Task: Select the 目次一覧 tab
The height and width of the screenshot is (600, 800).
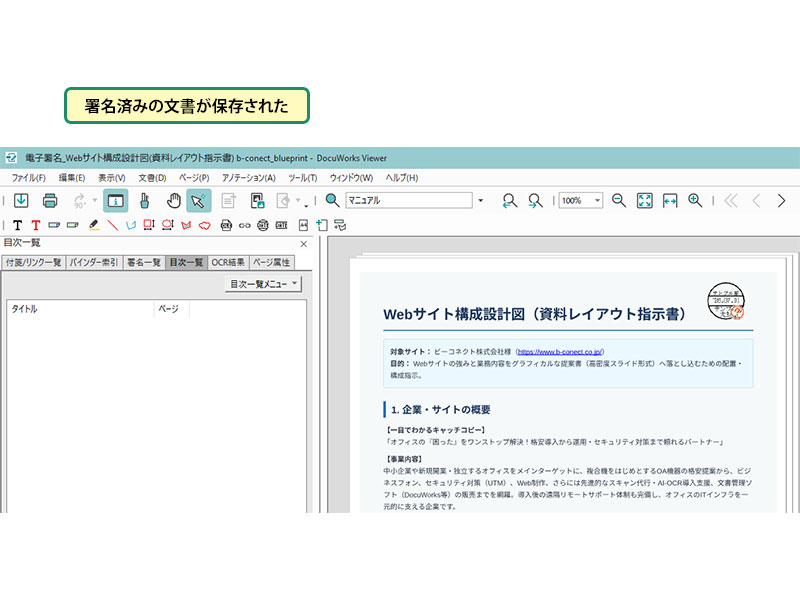Action: pyautogui.click(x=186, y=262)
